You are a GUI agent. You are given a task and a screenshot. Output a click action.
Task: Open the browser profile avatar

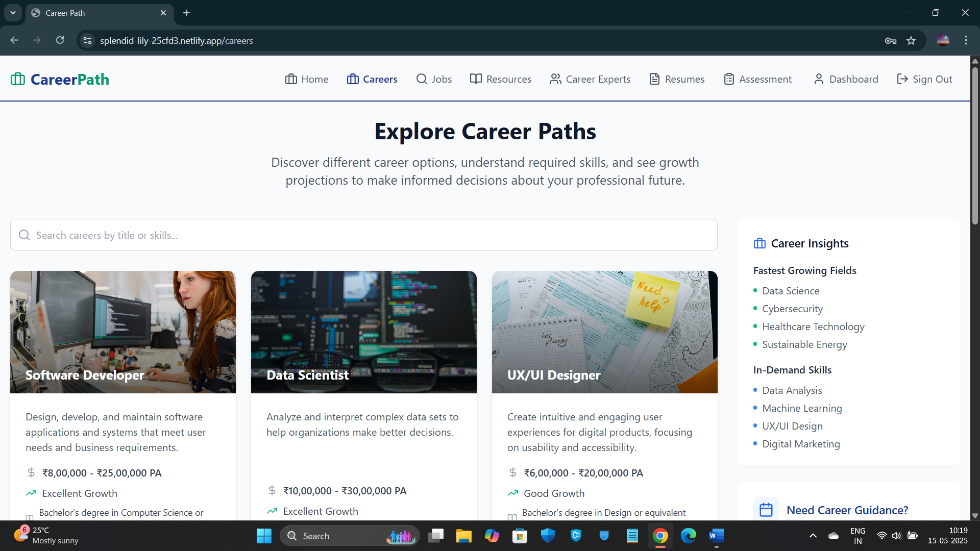[x=943, y=40]
